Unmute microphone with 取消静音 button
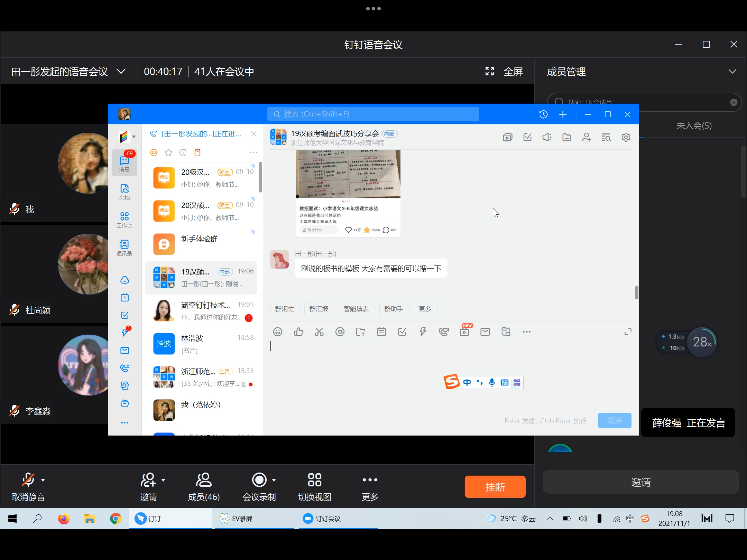This screenshot has width=747, height=560. (28, 487)
